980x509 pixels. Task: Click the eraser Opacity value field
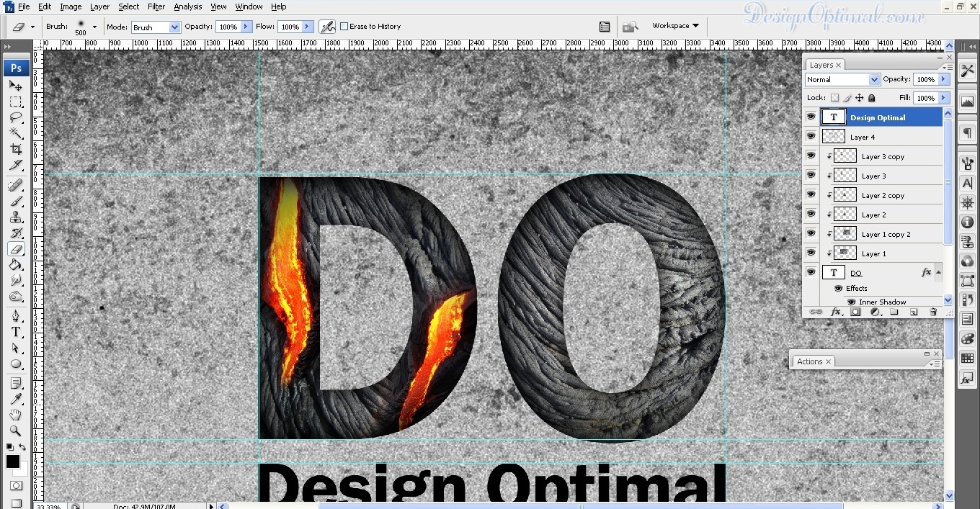tap(228, 27)
